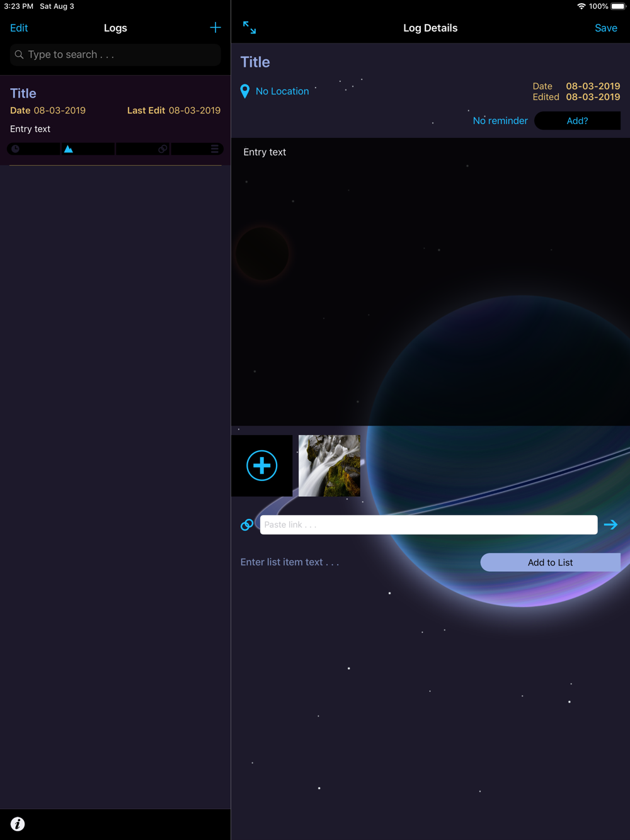
Task: Tap the Edited date 08-03-2019 in details
Action: (593, 97)
